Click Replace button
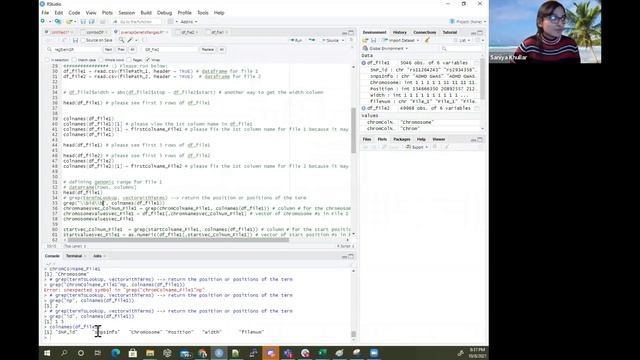Viewport: 640px width, 360px height. [207, 49]
